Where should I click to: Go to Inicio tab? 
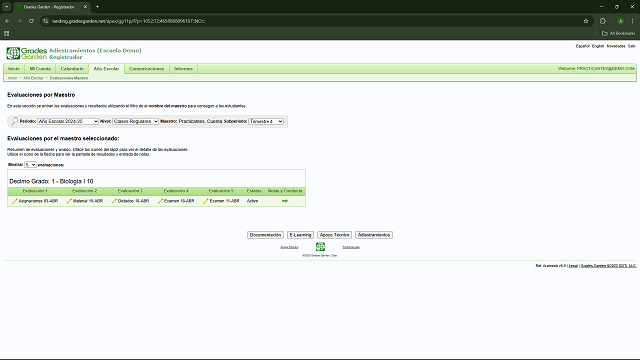[14, 69]
